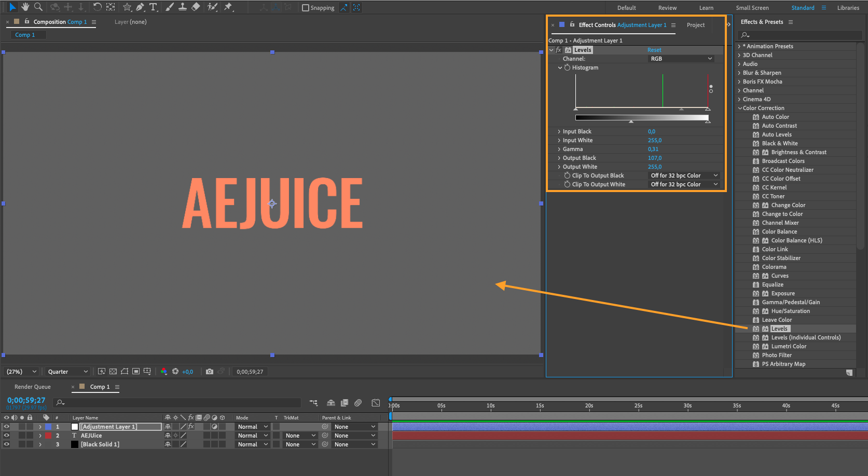Click the Output Black slider handle
Viewport: 868px width, 476px height.
pos(631,121)
